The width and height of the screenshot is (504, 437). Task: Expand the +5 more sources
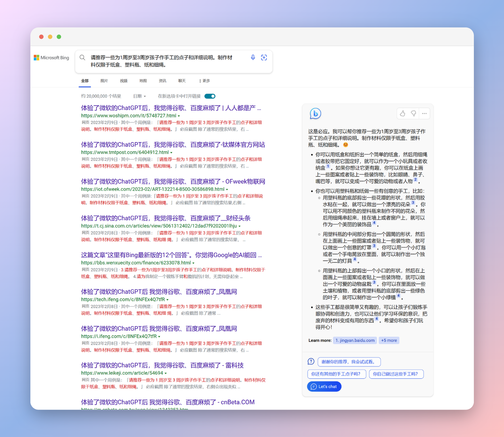[389, 340]
